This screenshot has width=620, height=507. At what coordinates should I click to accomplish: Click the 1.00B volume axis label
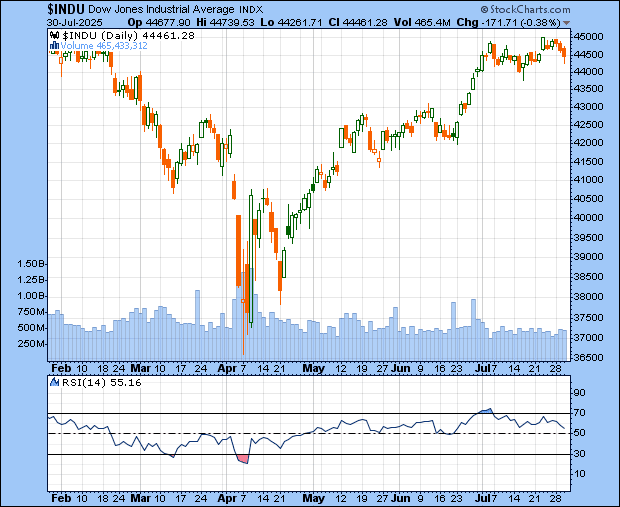click(x=31, y=296)
